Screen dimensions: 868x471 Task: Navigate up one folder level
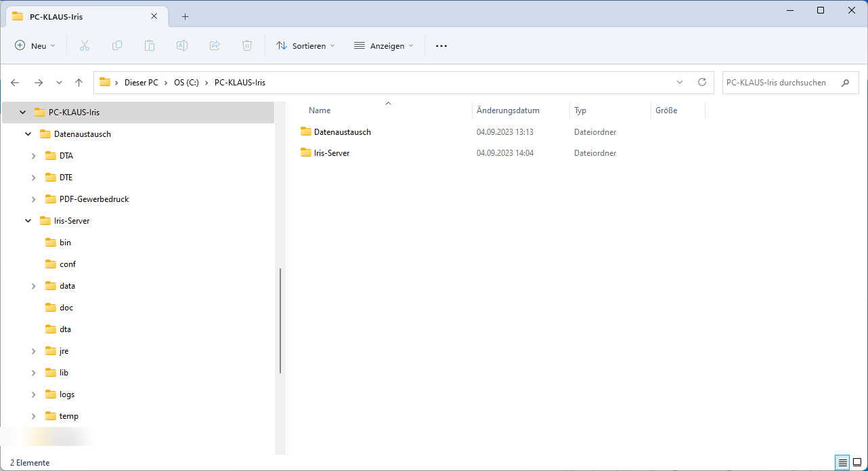click(x=79, y=83)
